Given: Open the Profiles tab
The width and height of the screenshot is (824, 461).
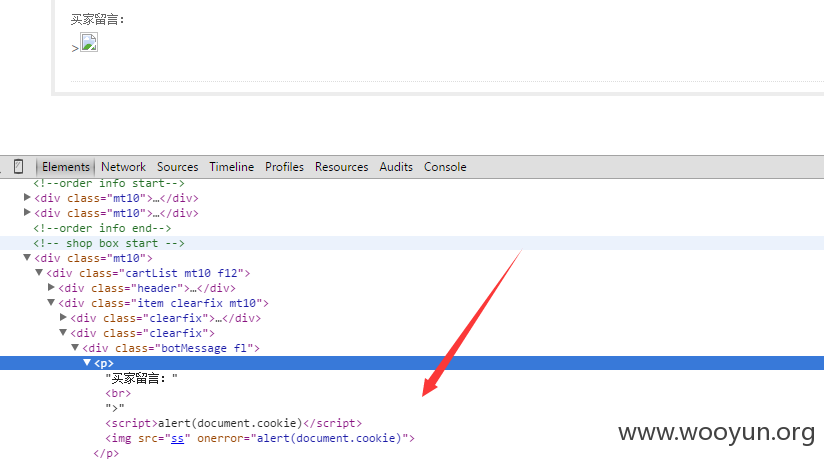Looking at the screenshot, I should click(284, 167).
